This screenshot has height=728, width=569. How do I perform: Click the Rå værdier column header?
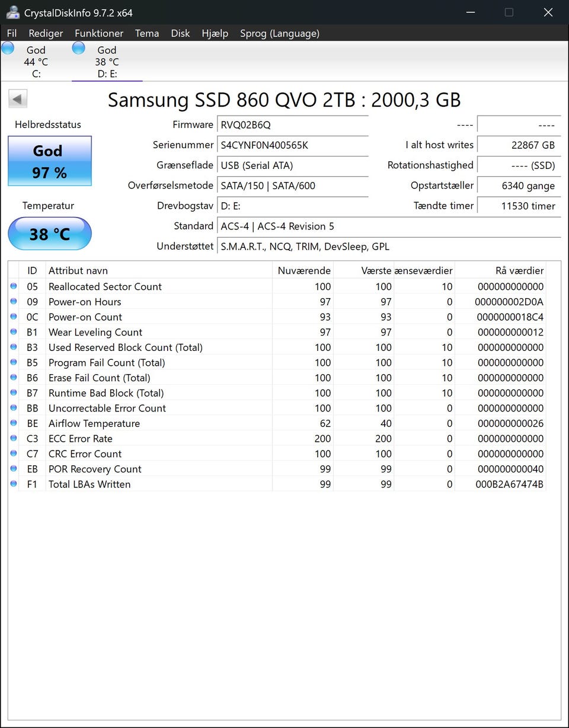pyautogui.click(x=501, y=270)
